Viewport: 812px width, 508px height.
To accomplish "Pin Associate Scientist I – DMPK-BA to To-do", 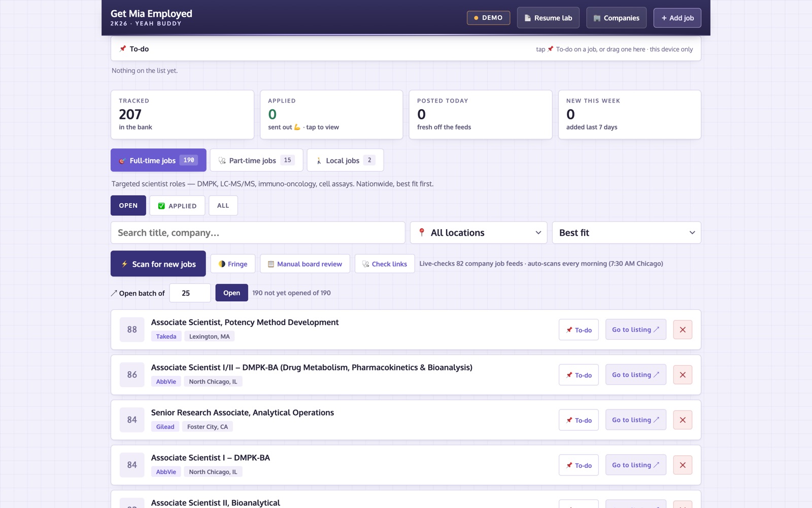I will (x=579, y=465).
